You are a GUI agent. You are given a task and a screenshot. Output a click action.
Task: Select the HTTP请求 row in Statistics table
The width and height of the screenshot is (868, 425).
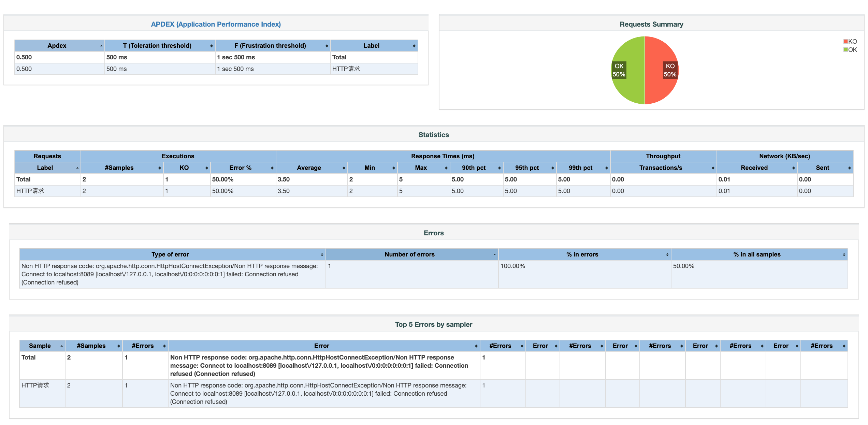tap(30, 191)
